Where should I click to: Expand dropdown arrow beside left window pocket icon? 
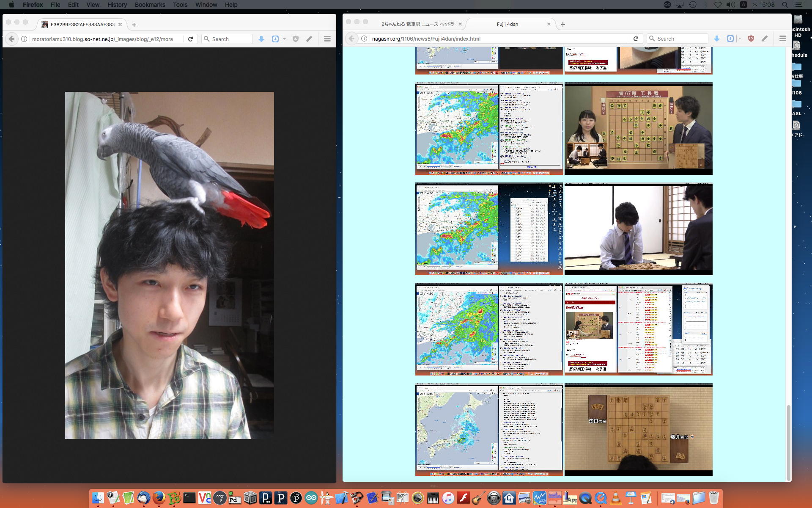coord(284,39)
